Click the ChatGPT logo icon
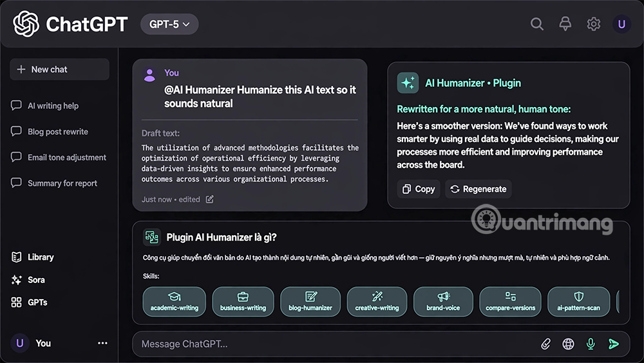Screen dimensions: 644x363 coord(26,24)
